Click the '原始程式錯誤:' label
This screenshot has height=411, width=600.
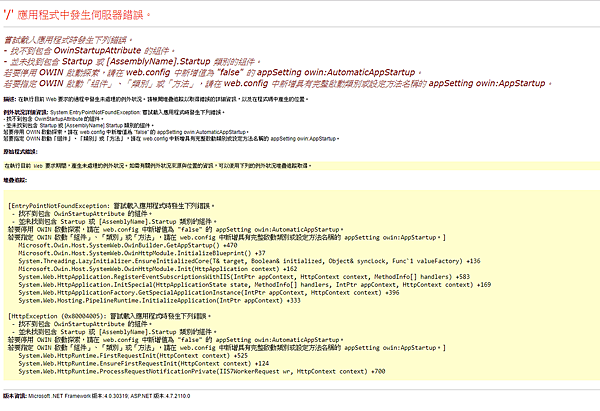[21, 152]
